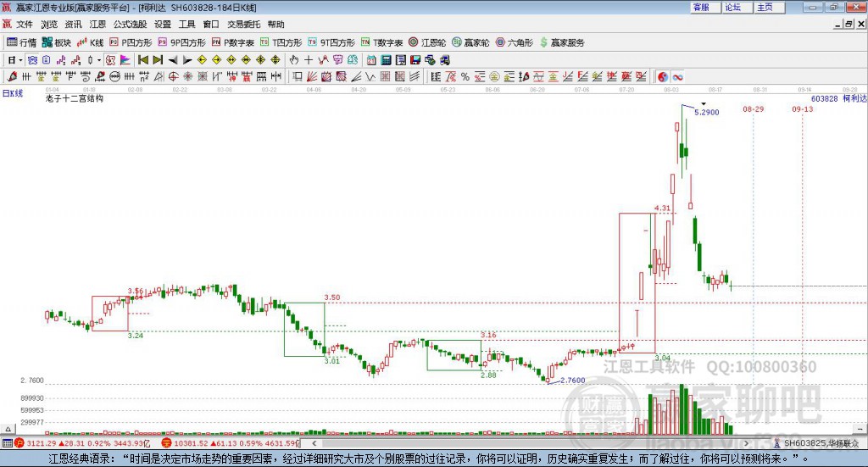868x467 pixels.
Task: Jump to last bar icon
Action: [158, 60]
